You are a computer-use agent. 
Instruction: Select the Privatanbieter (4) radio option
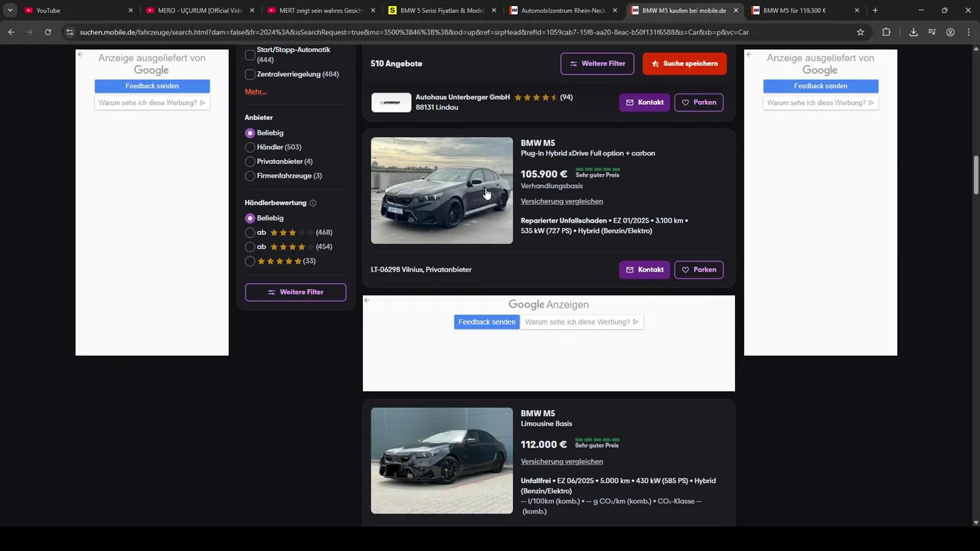250,161
